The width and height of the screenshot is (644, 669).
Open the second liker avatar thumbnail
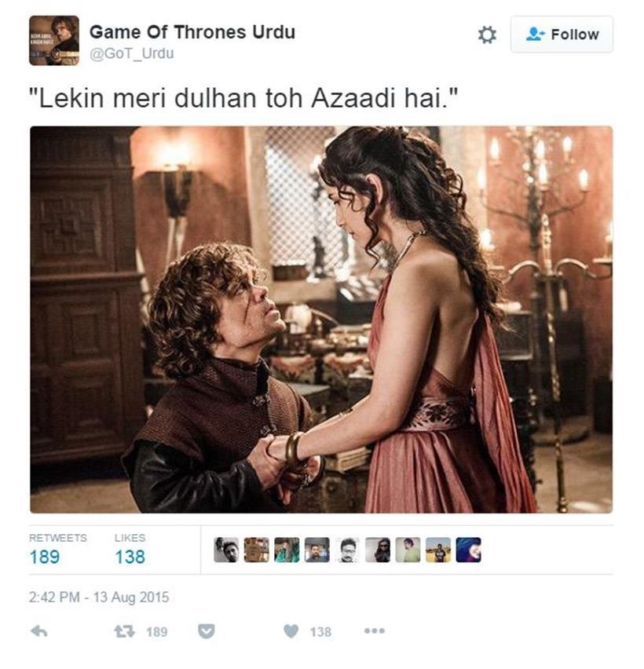(x=257, y=550)
